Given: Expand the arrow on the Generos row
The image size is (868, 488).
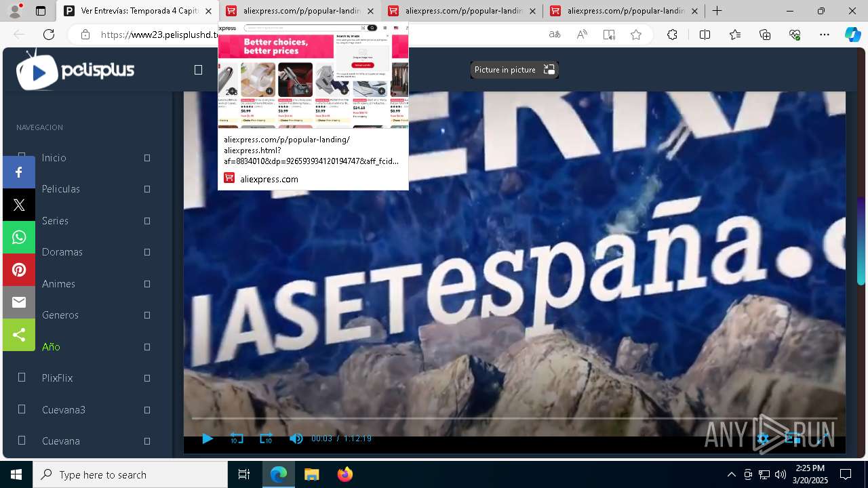Looking at the screenshot, I should click(147, 315).
